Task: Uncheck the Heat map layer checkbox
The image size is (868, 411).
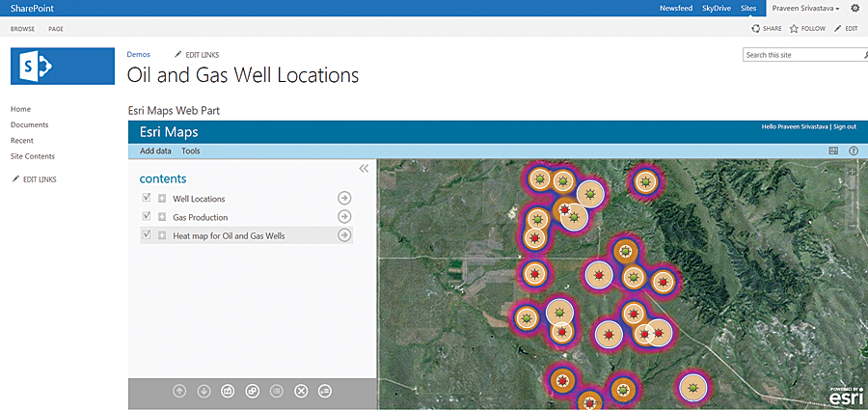Action: (147, 234)
